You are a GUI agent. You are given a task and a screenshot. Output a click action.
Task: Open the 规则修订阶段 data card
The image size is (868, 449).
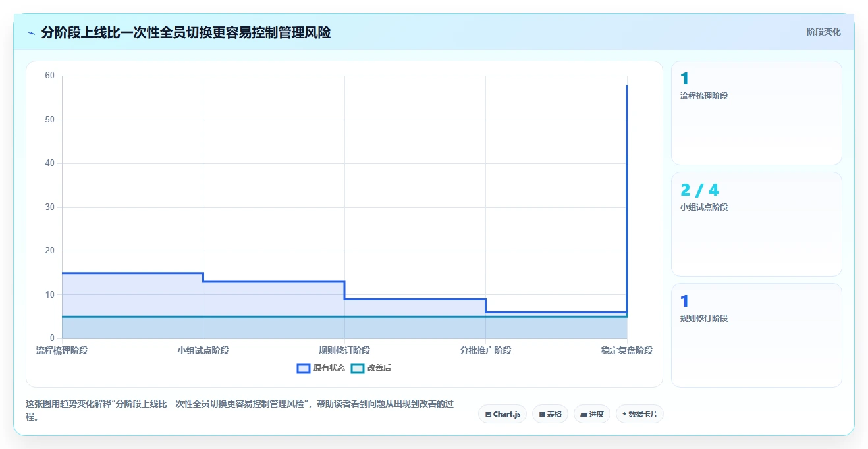(756, 335)
